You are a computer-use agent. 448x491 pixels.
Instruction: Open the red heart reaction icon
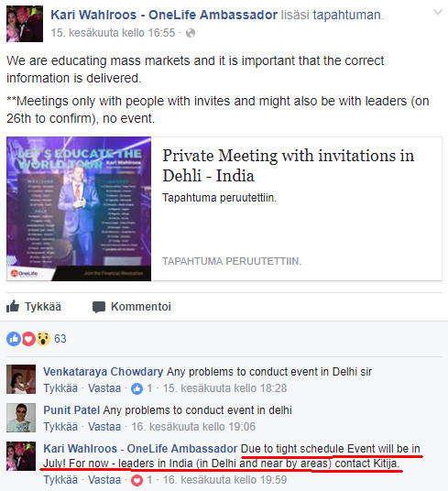(x=28, y=339)
